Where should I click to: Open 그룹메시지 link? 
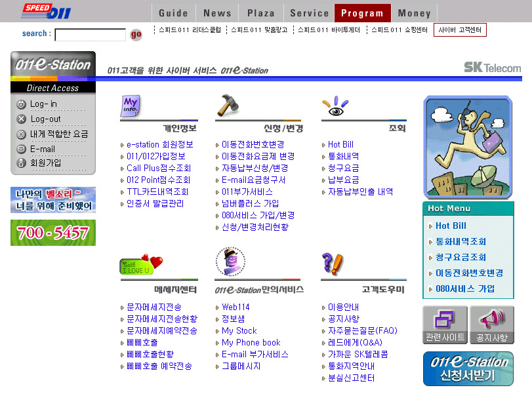[241, 366]
